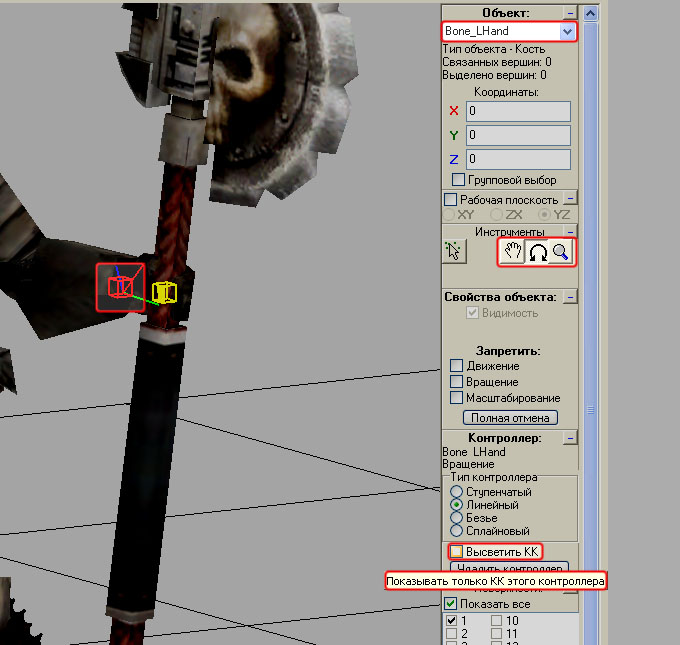
Task: Select Сплайновый controller type
Action: coord(456,530)
